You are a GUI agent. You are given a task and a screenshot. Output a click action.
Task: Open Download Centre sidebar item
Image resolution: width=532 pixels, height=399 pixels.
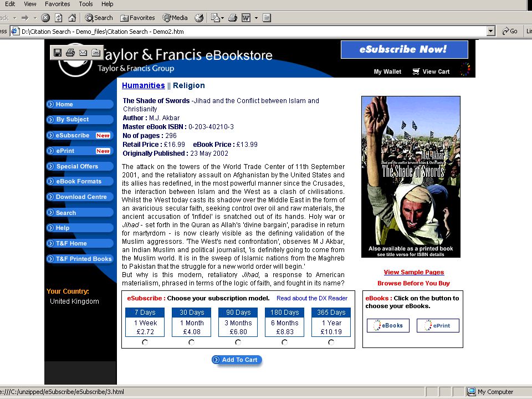[80, 197]
